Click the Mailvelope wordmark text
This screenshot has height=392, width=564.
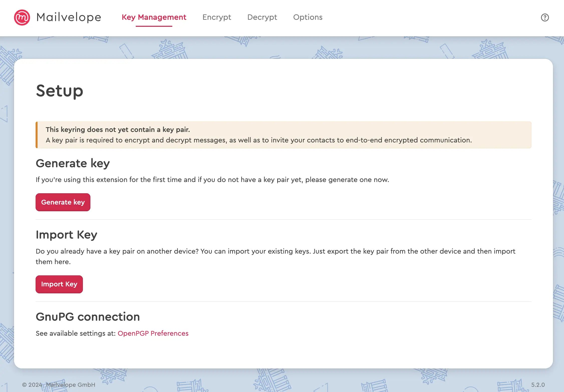(x=69, y=17)
